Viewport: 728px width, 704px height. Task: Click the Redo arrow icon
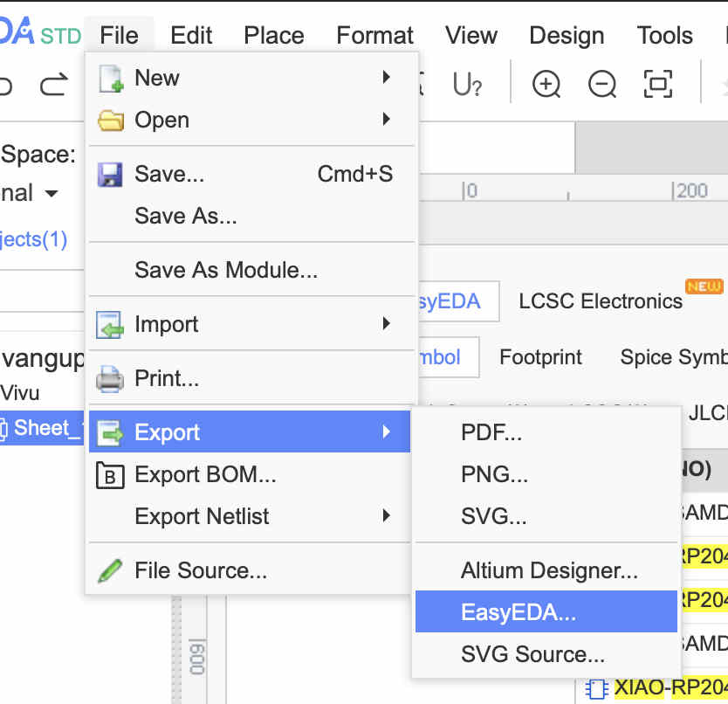[54, 85]
